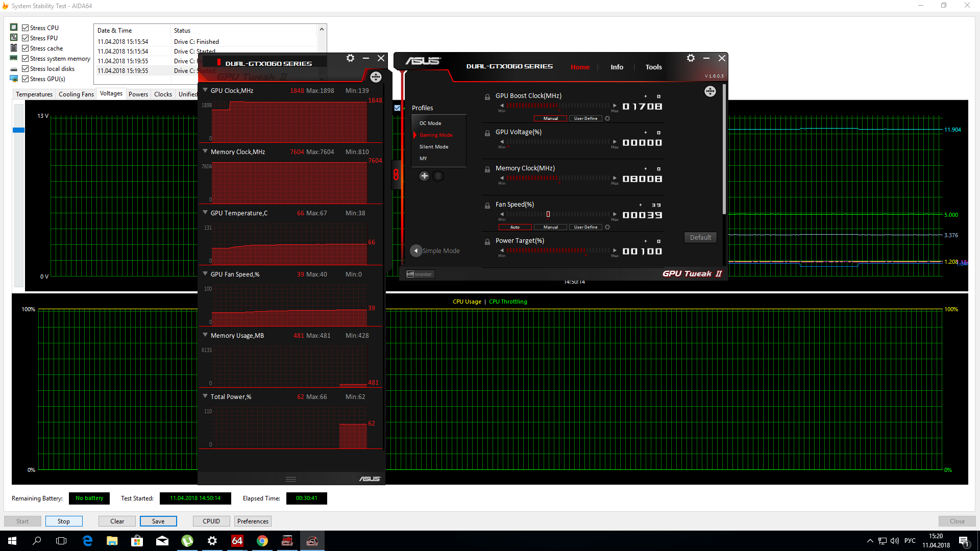
Task: Uncheck Stress FPU checkbox
Action: (26, 38)
